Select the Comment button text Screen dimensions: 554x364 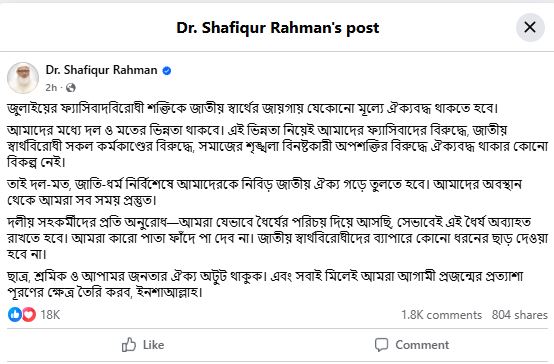click(x=422, y=345)
